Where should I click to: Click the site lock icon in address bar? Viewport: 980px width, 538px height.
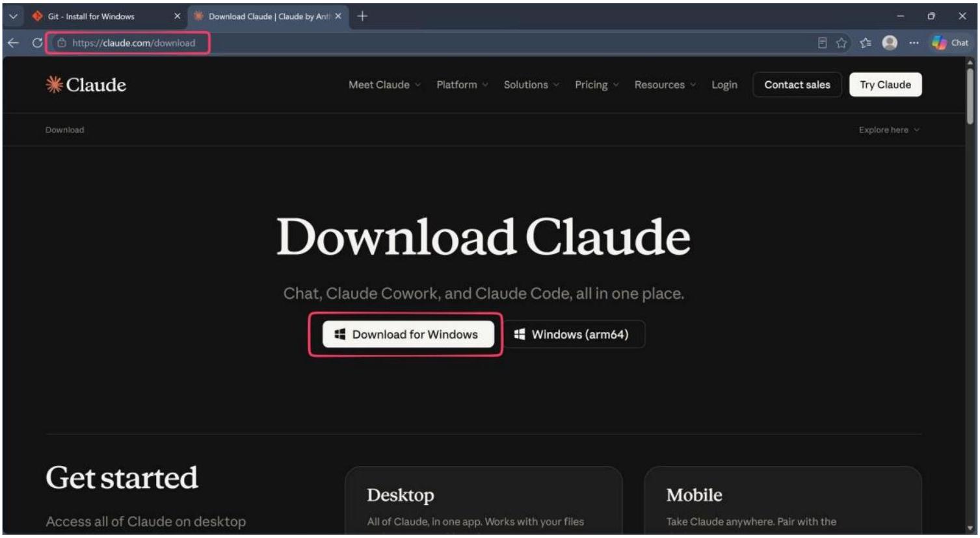click(x=62, y=43)
